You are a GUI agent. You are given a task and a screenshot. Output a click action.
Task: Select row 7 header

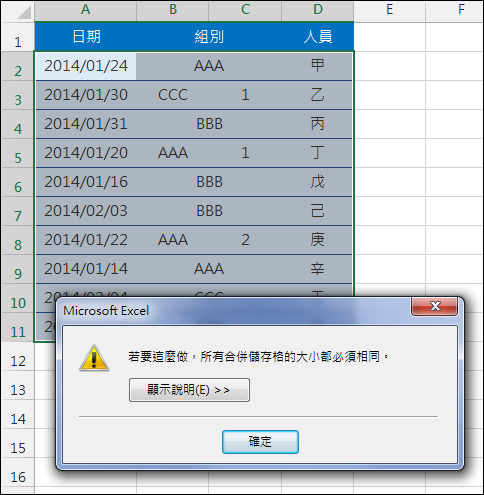(x=18, y=211)
